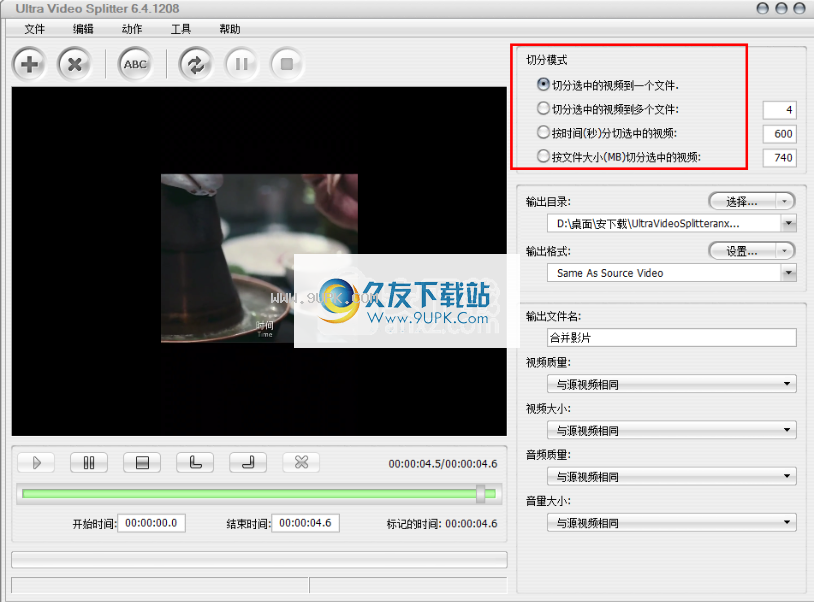
Task: Click the 标记的时间 value text
Action: point(471,524)
